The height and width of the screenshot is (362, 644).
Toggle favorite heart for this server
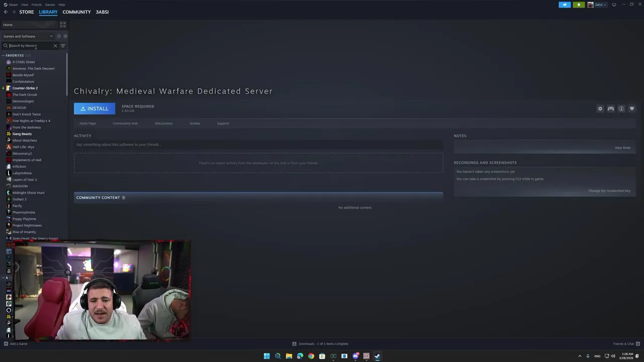pyautogui.click(x=632, y=109)
